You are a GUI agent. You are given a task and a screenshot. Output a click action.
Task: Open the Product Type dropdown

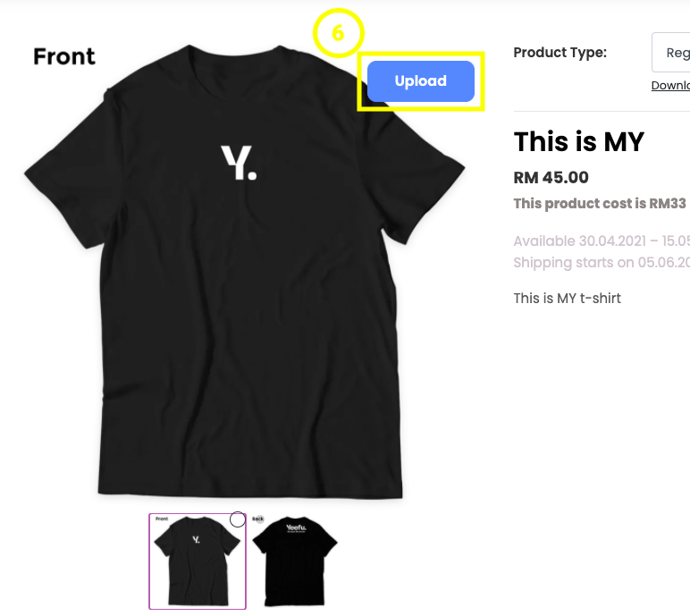[x=670, y=53]
